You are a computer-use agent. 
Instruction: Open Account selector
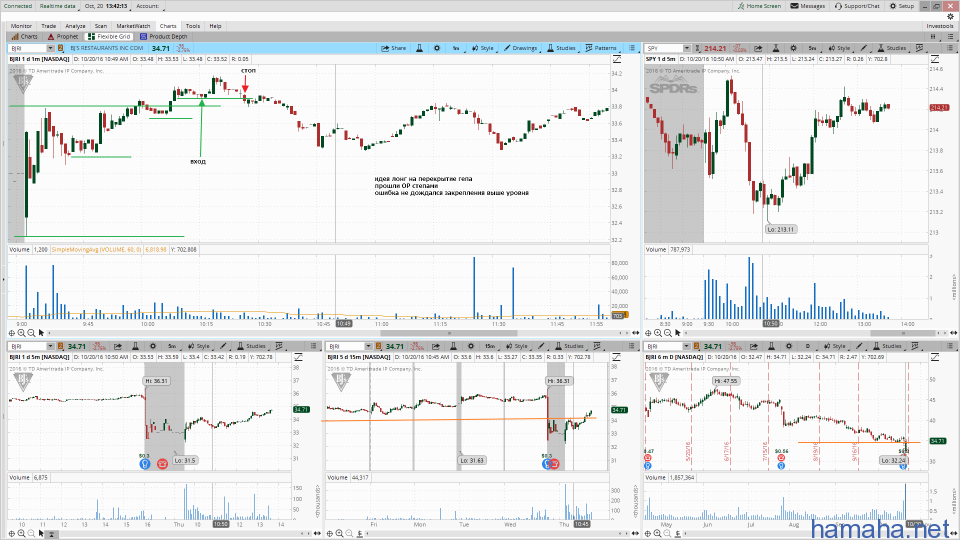[148, 6]
